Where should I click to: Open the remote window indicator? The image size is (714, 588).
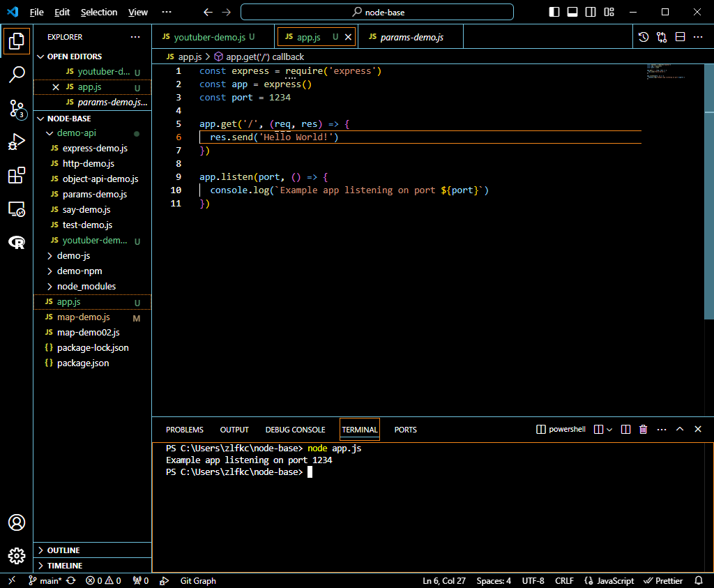point(12,580)
